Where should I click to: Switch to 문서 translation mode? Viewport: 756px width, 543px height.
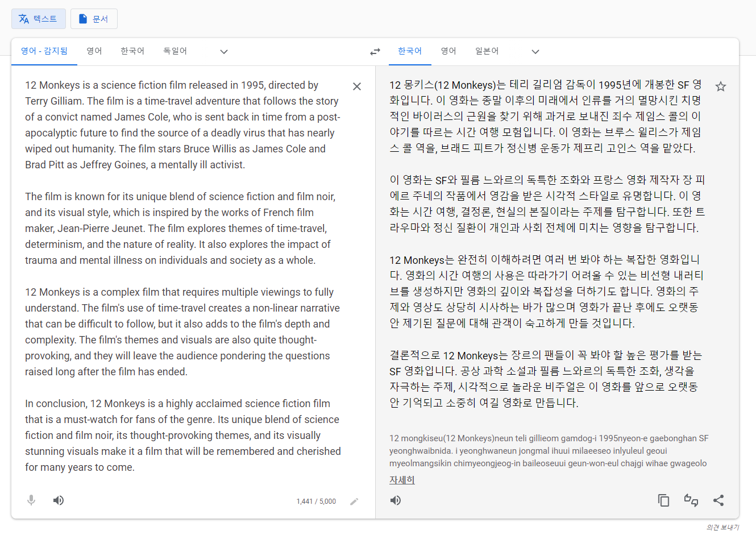point(94,19)
